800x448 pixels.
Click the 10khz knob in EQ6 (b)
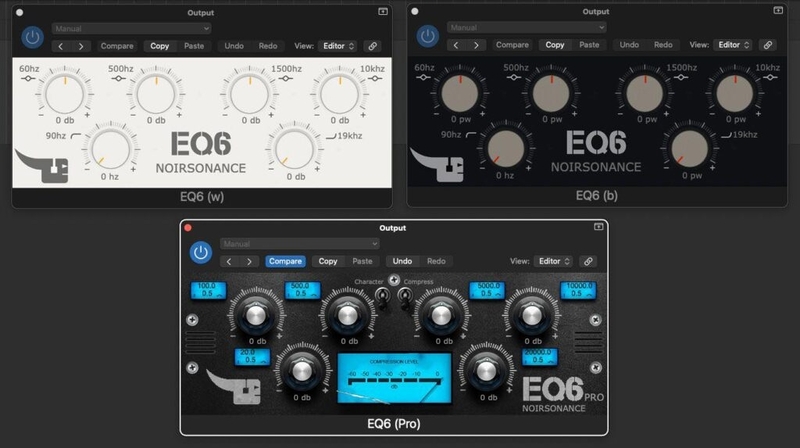[x=735, y=93]
